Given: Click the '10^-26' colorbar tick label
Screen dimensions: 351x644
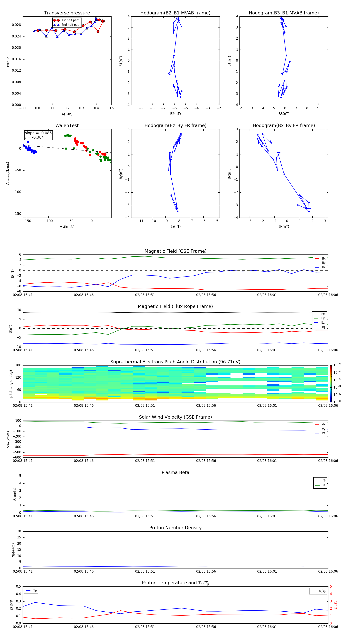Looking at the screenshot, I should 337,365.
